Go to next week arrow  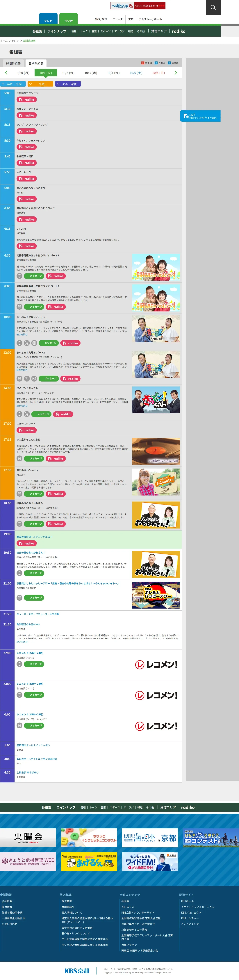coord(176,73)
